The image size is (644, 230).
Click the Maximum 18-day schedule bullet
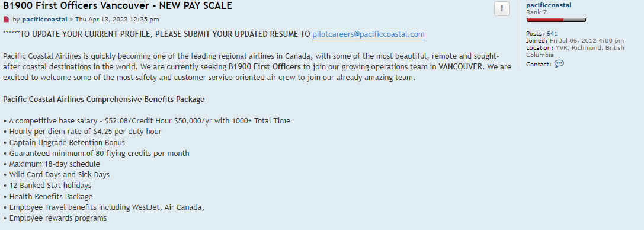(x=52, y=164)
